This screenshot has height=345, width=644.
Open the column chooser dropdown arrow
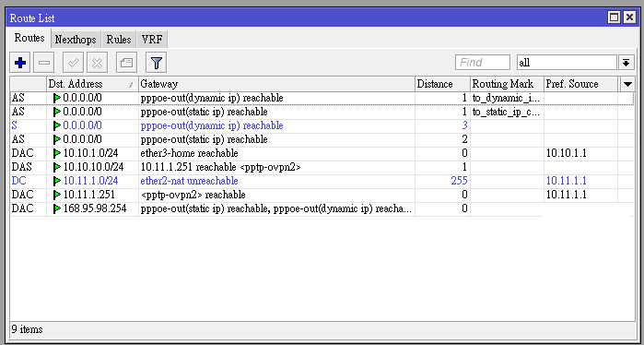[x=627, y=84]
